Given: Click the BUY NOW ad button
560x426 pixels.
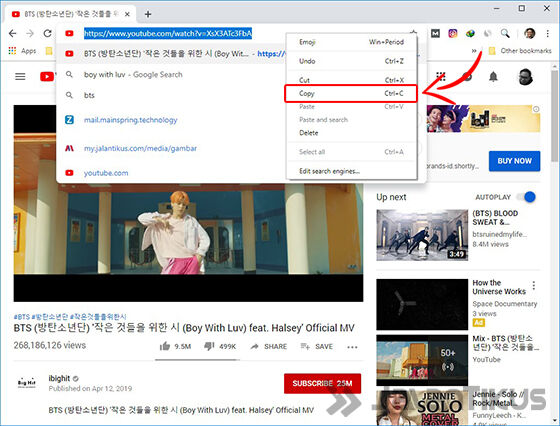Looking at the screenshot, I should point(514,161).
